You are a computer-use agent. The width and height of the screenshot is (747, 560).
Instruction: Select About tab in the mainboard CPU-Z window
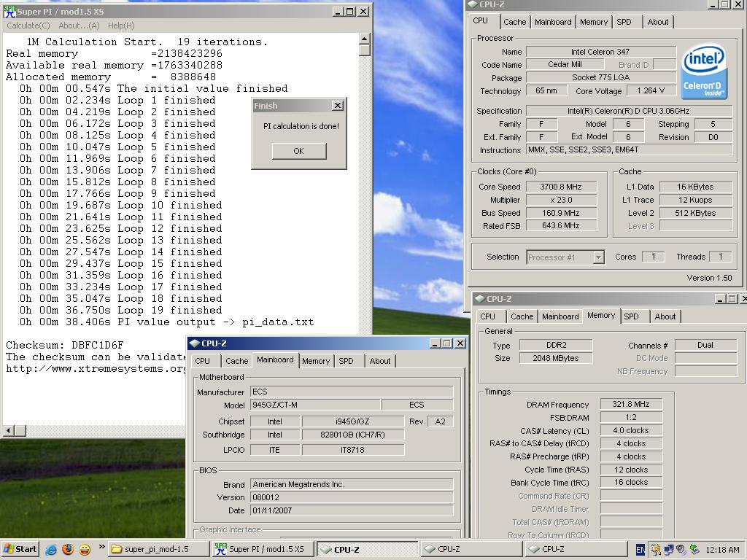tap(380, 361)
